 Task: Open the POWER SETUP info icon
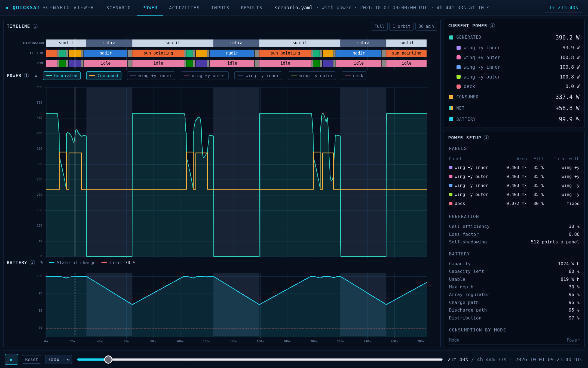486,138
